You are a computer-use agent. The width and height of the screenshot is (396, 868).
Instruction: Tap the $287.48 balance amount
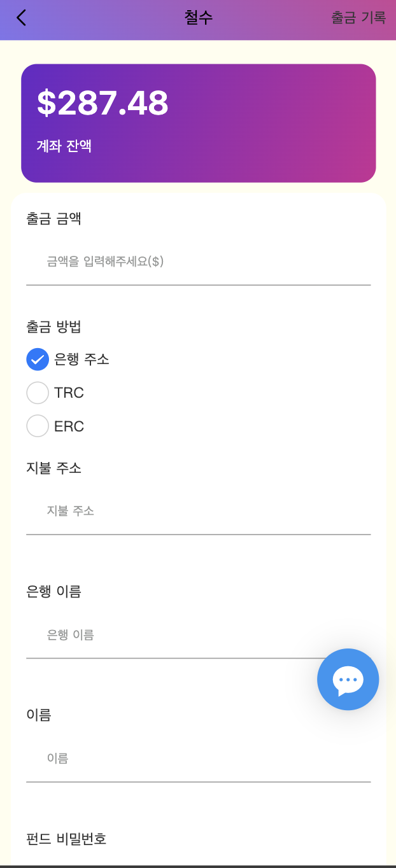coord(103,103)
